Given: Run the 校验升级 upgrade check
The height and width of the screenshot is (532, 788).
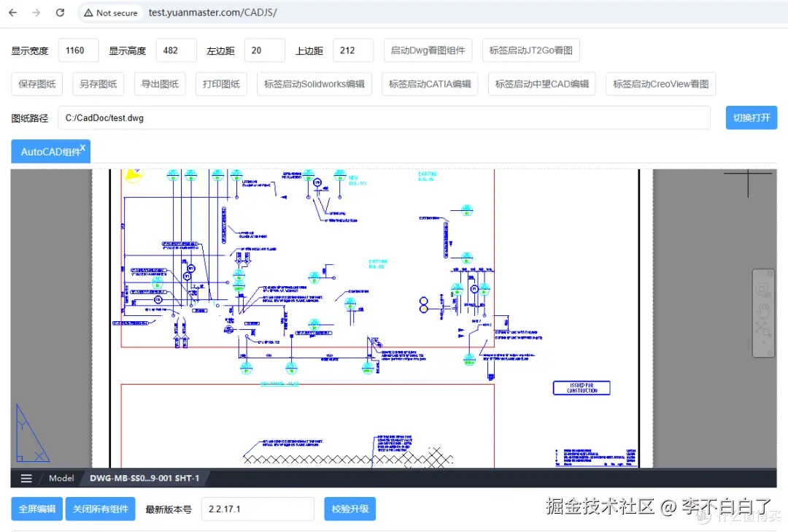Looking at the screenshot, I should pyautogui.click(x=349, y=509).
